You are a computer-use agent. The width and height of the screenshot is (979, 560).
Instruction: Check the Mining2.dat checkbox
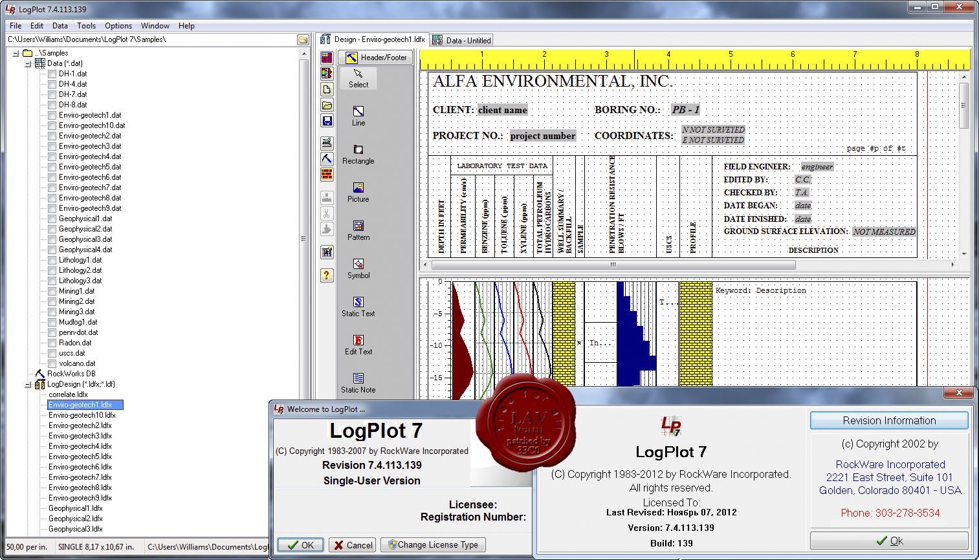tap(52, 301)
